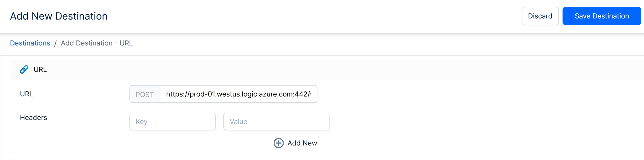
Task: Click the Headers field label
Action: click(x=34, y=117)
